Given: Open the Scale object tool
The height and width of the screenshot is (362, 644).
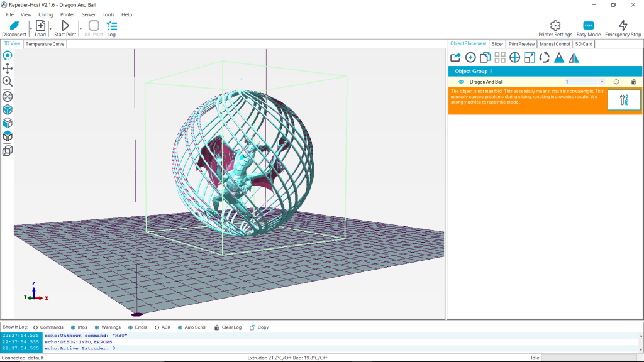Looking at the screenshot, I should click(x=529, y=57).
